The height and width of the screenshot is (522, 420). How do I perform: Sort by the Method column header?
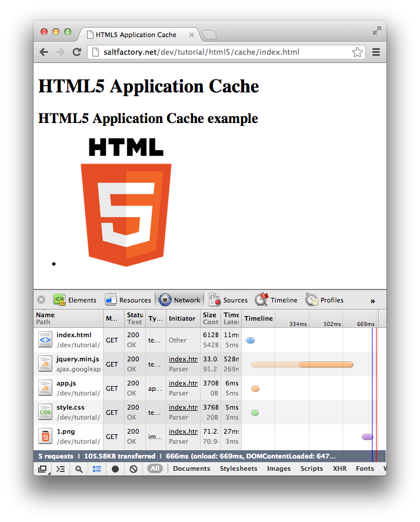(x=114, y=318)
